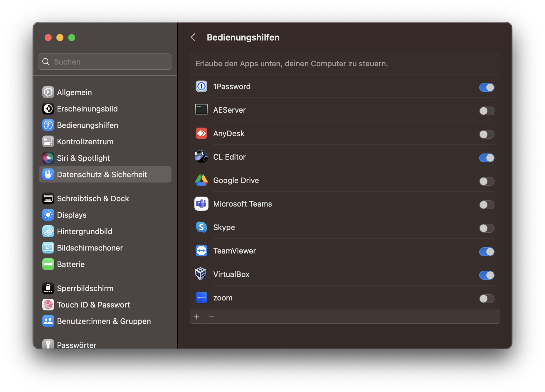Click the VirtualBox app icon
Viewport: 545px width, 392px height.
[201, 274]
